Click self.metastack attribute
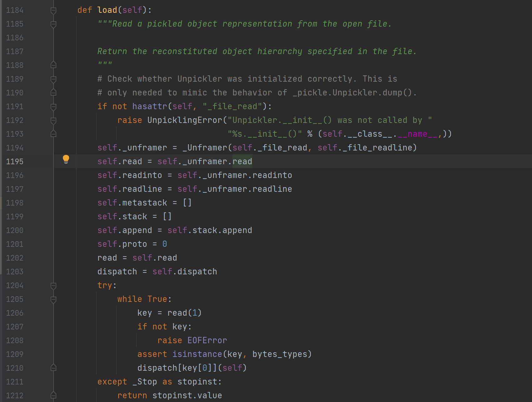532x402 pixels. [132, 203]
